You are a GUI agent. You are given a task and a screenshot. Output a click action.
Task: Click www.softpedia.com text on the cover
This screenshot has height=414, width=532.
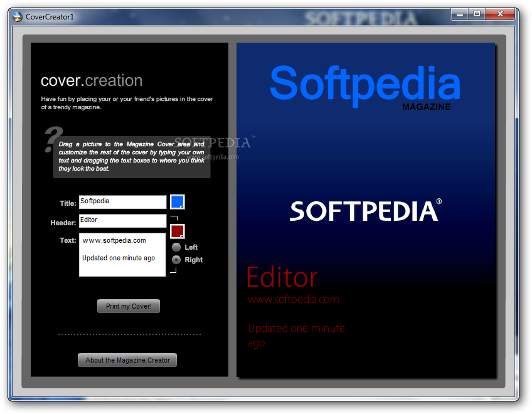coord(294,300)
